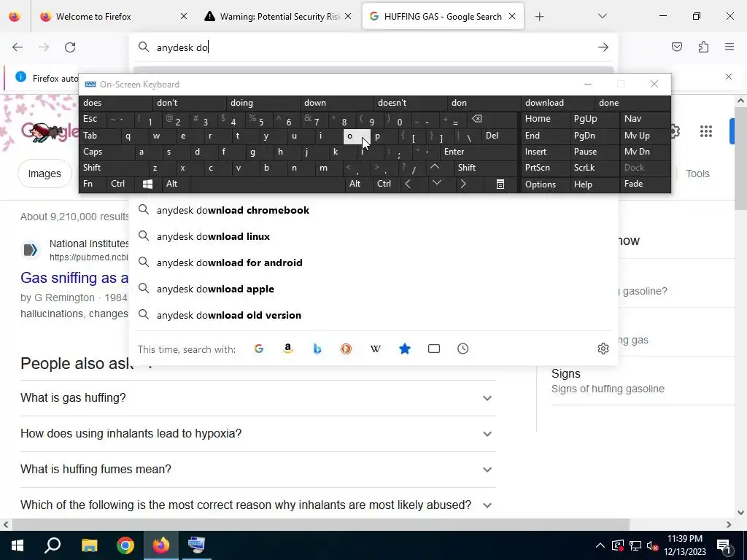The image size is (747, 560).
Task: Choose suggestion 'anydesk download old version'
Action: [x=373, y=315]
